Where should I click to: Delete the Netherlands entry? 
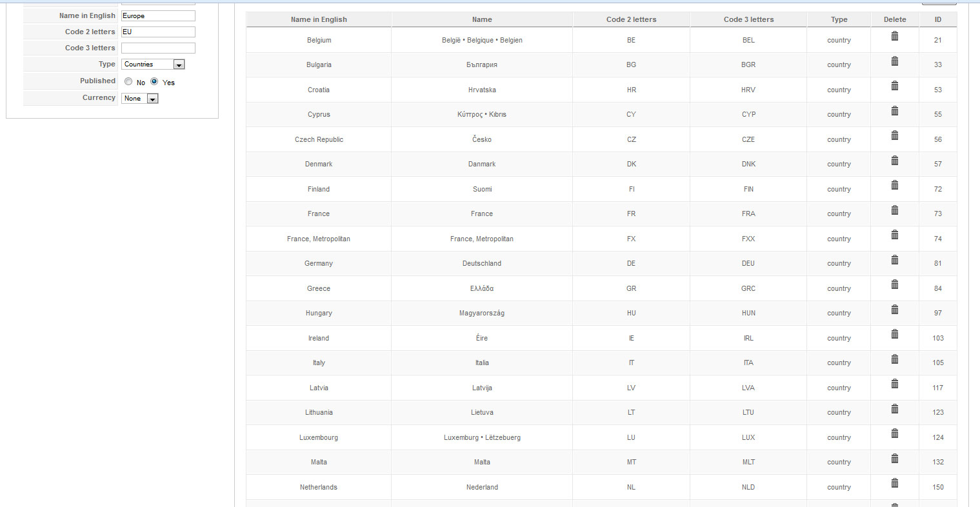(x=895, y=483)
